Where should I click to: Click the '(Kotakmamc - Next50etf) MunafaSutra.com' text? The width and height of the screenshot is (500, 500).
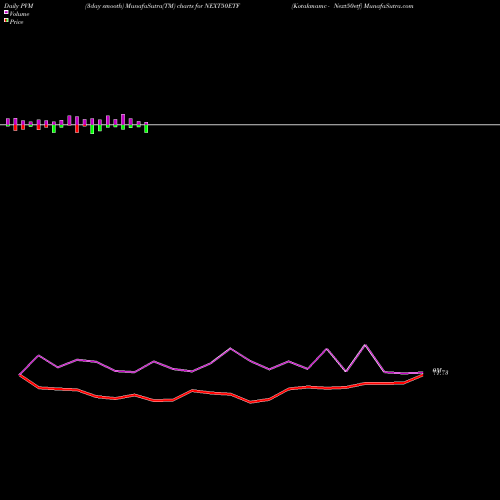(x=352, y=6)
